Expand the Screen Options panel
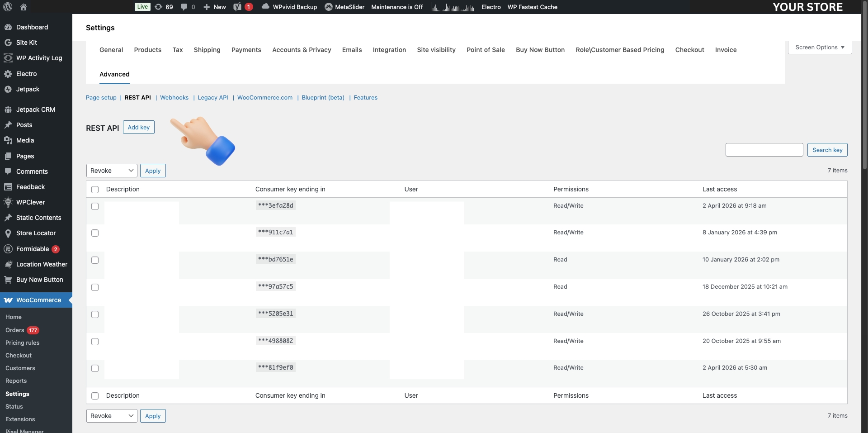 pos(819,47)
